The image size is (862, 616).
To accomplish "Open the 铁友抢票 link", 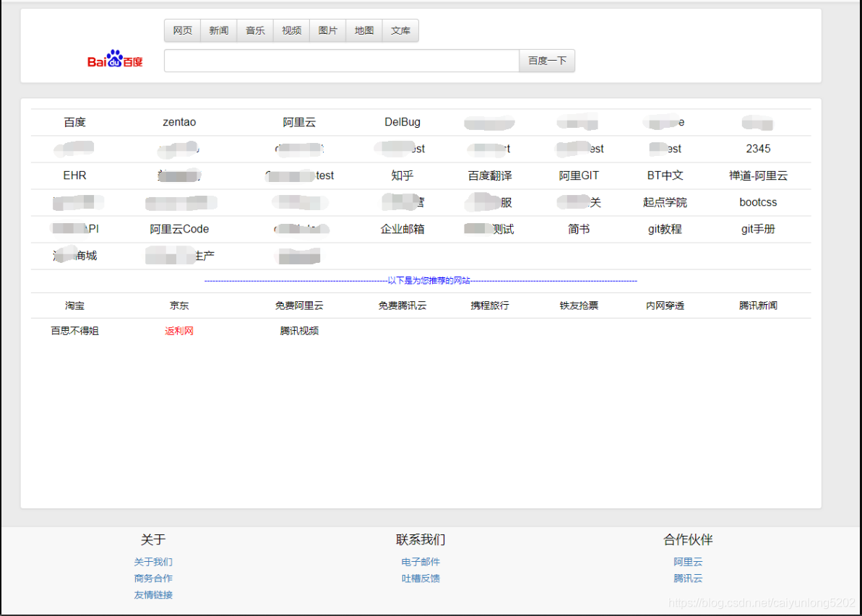I will [x=579, y=305].
